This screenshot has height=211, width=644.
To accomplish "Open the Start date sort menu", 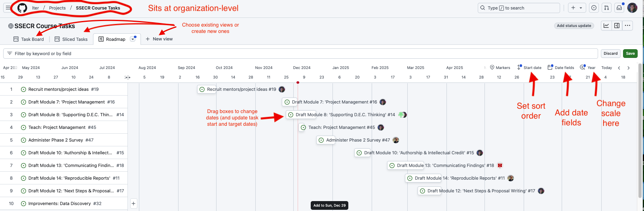I will (529, 68).
